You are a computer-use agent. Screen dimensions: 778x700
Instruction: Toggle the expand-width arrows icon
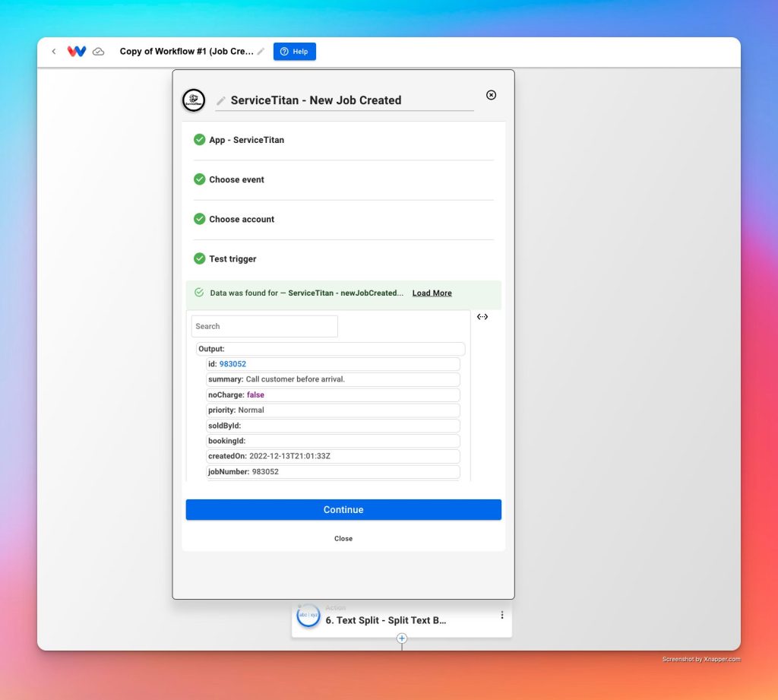pos(482,317)
